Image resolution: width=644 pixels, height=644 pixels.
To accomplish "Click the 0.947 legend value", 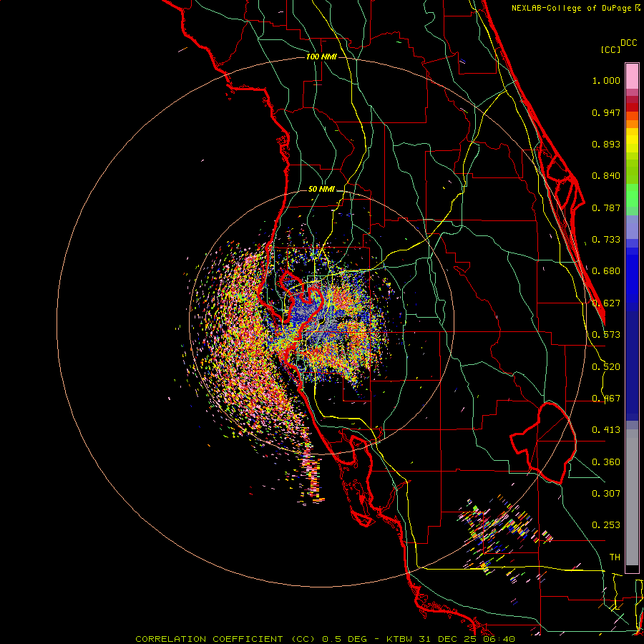I will click(606, 112).
